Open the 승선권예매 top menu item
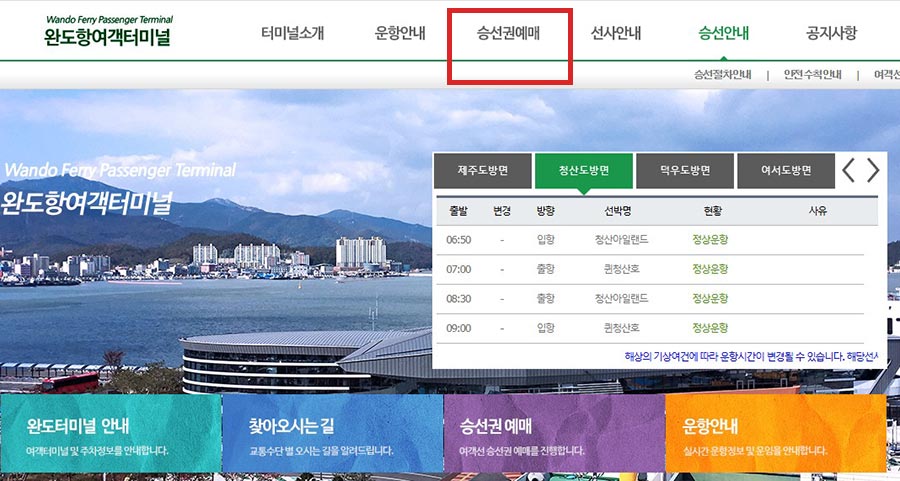 (509, 33)
